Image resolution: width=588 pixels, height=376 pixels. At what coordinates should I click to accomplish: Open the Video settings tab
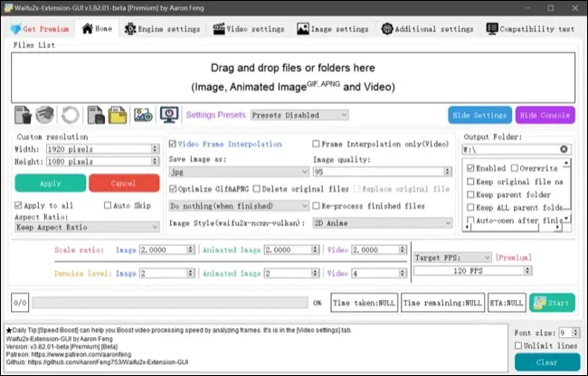click(x=249, y=29)
